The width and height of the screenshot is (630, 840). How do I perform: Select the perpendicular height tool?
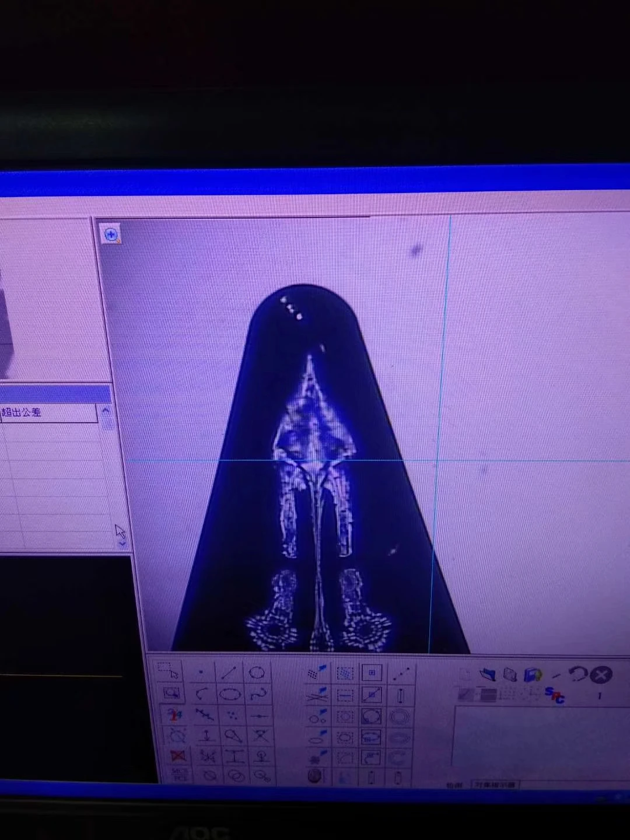pyautogui.click(x=206, y=736)
